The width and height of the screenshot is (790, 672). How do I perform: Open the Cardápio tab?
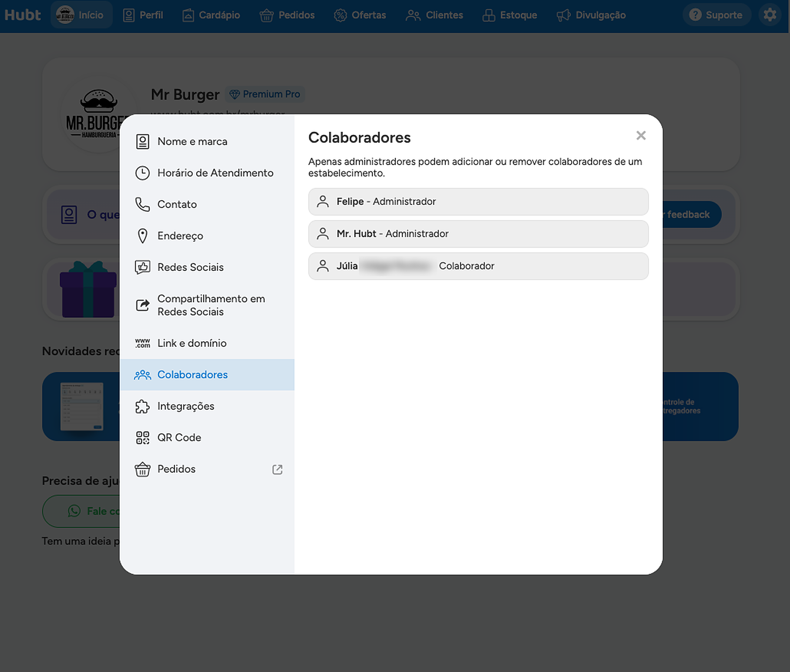pyautogui.click(x=211, y=15)
